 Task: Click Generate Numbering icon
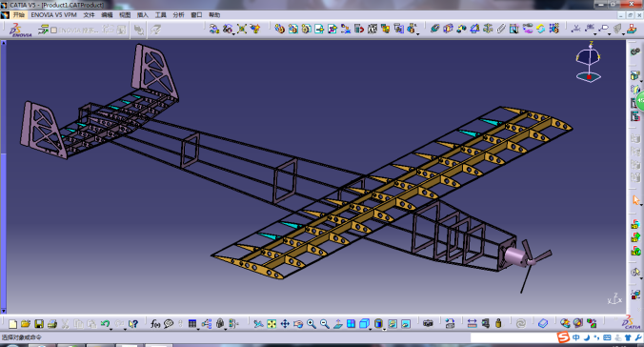pyautogui.click(x=372, y=29)
